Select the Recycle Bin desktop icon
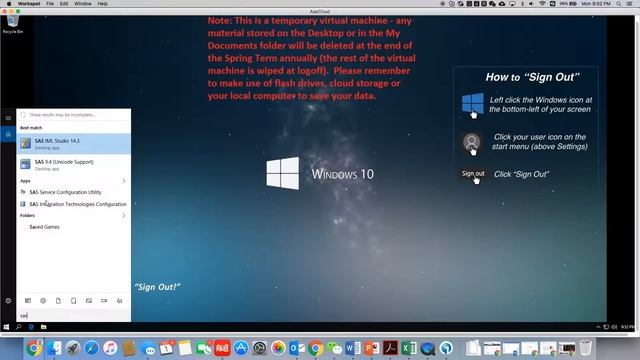640x360 pixels. pyautogui.click(x=13, y=24)
